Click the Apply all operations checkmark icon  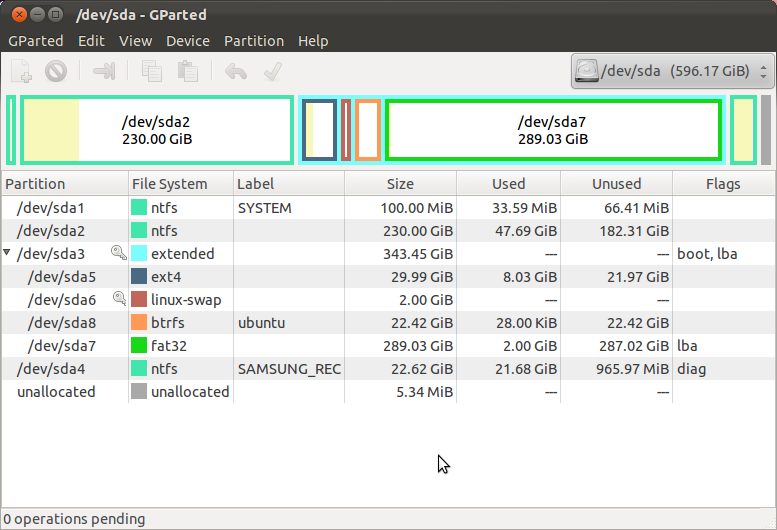coord(270,71)
